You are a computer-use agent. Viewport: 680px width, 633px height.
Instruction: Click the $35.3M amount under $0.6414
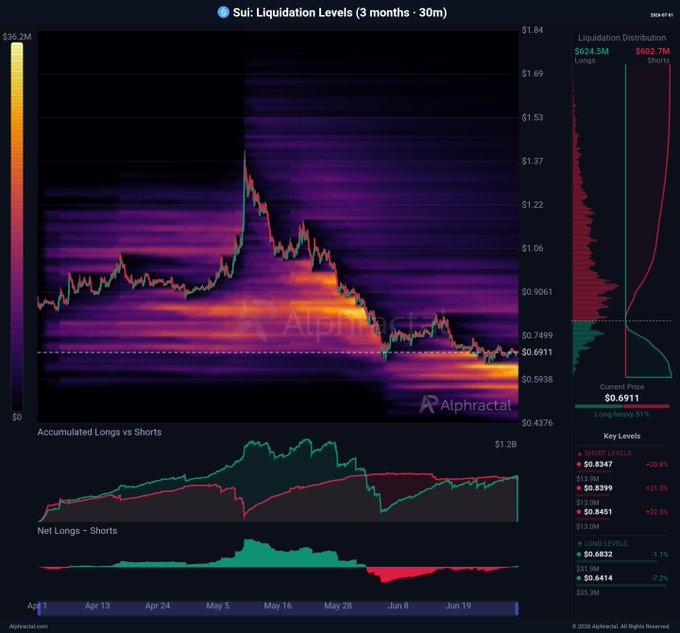tap(588, 593)
